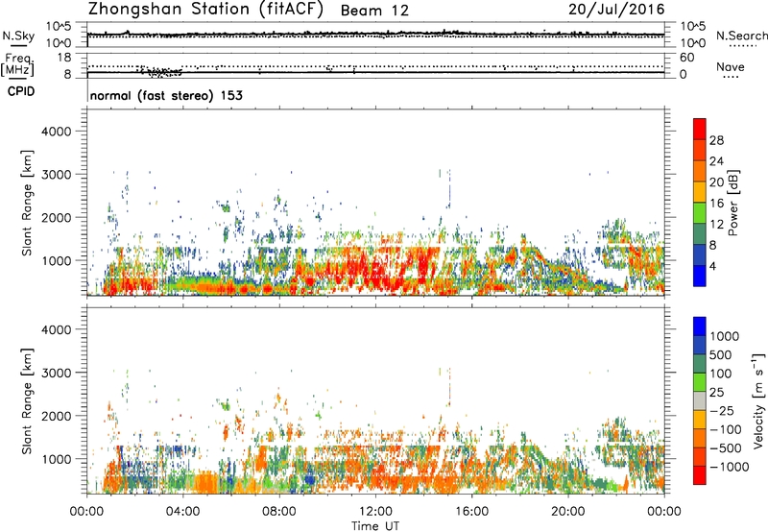Click the "-100" label on Velocity color bar
Image resolution: width=768 pixels, height=532 pixels.
point(726,429)
